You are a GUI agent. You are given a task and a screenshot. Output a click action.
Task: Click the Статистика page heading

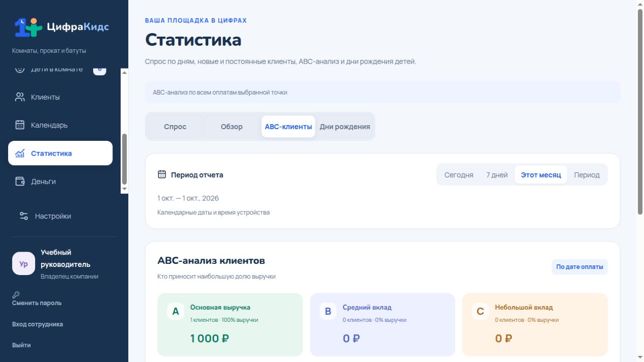click(193, 40)
